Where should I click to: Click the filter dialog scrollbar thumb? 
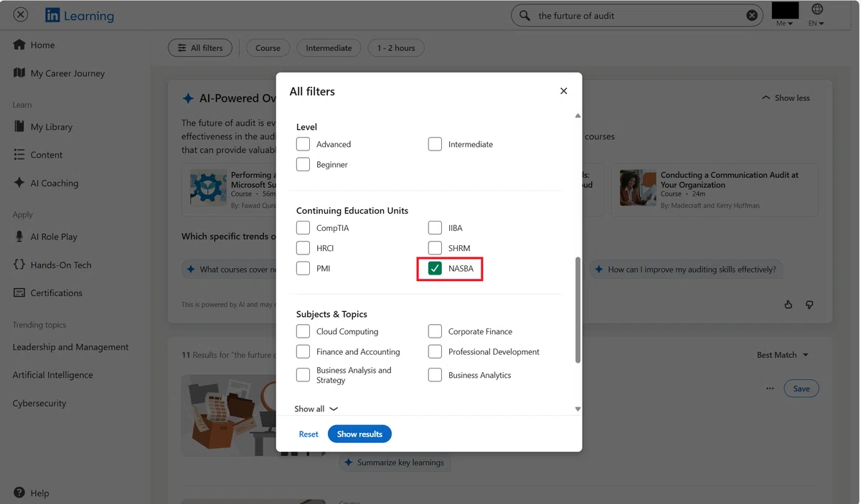(578, 310)
